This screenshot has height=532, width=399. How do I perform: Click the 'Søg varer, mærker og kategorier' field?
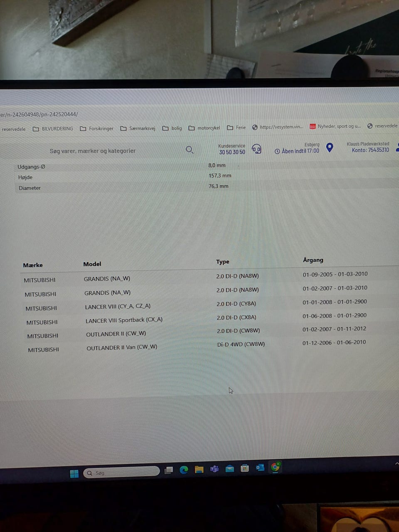click(93, 151)
